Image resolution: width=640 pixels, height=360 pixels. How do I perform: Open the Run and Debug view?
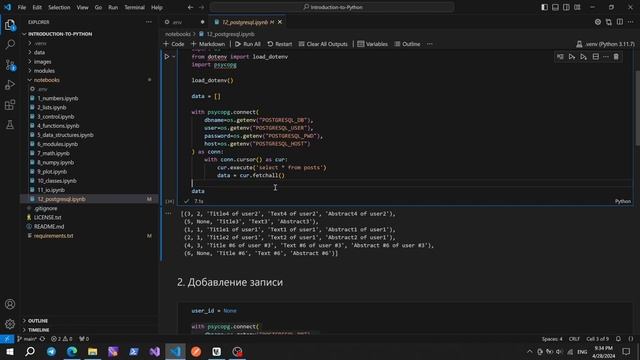point(10,84)
